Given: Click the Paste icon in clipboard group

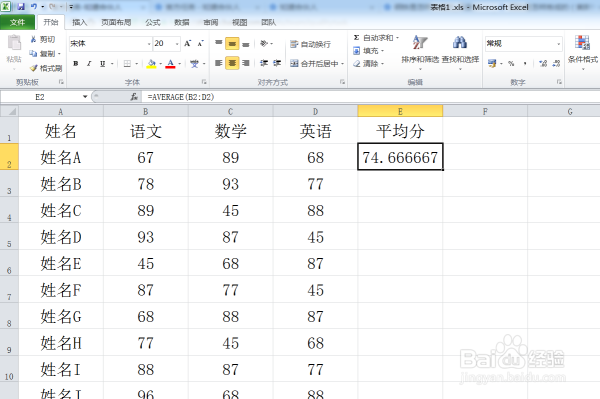Looking at the screenshot, I should 14,42.
